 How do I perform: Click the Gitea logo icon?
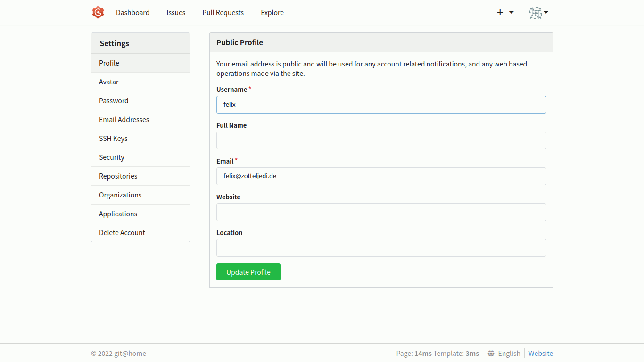[98, 13]
